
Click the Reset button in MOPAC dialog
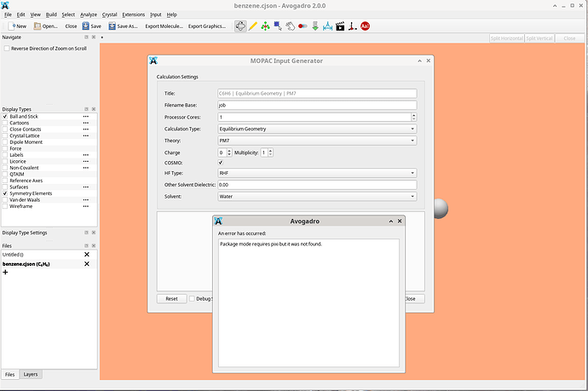(172, 299)
